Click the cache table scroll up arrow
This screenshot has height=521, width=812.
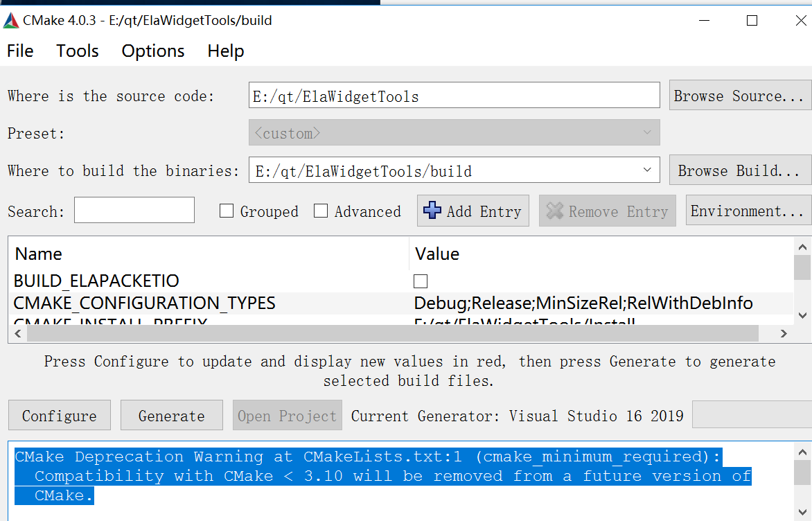(x=803, y=247)
